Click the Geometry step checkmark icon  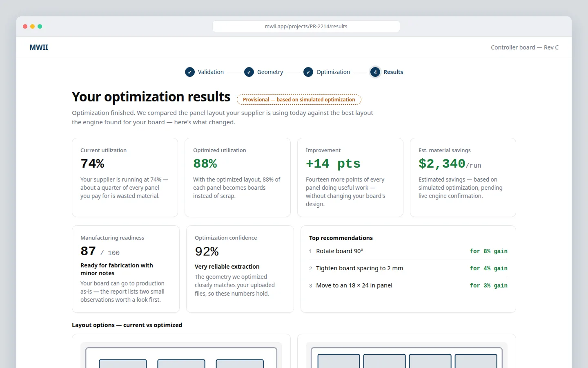click(x=249, y=72)
